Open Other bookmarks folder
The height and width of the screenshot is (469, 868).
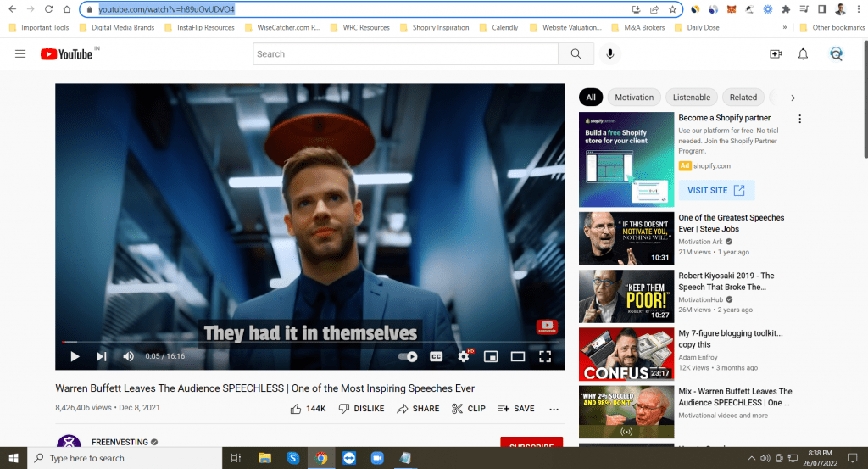pyautogui.click(x=832, y=28)
